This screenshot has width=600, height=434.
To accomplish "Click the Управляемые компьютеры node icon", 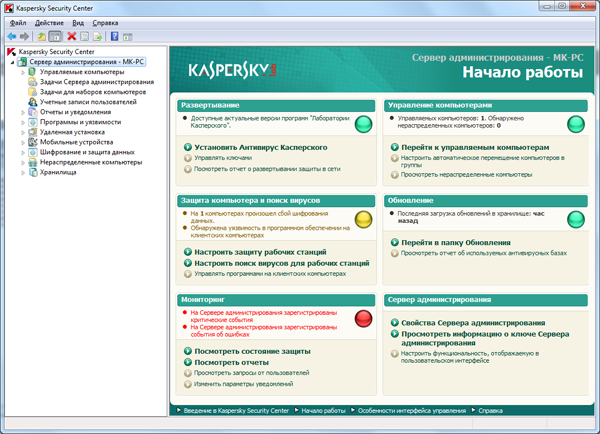I will pos(33,72).
